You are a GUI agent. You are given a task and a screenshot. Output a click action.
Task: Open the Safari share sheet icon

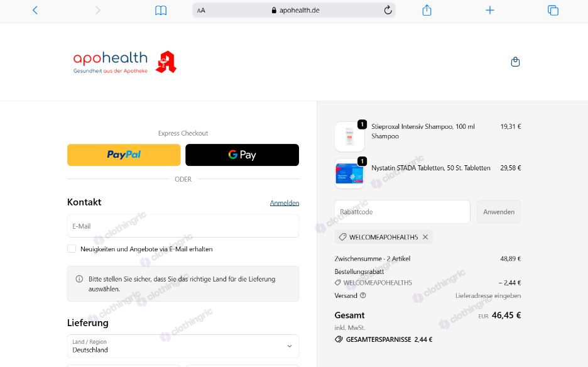[427, 10]
